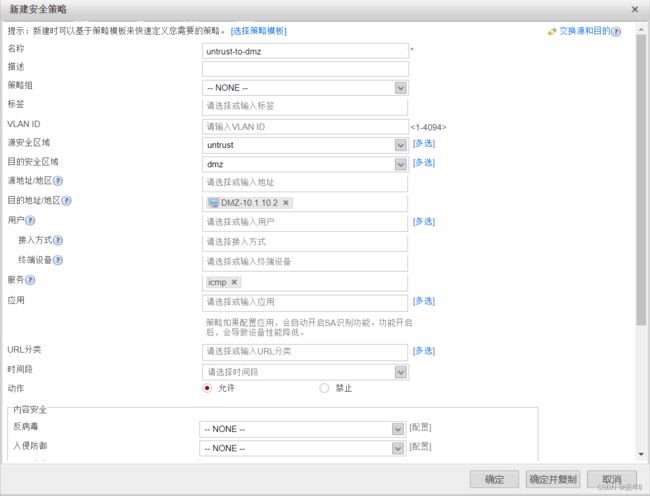Remove the icmp service tag

pyautogui.click(x=234, y=282)
